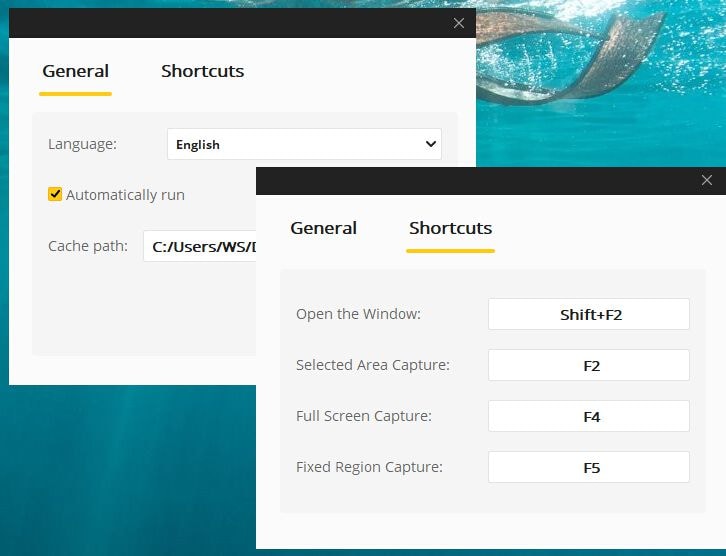
Task: Edit the Selected Area Capture F2 hotkey
Action: (589, 365)
